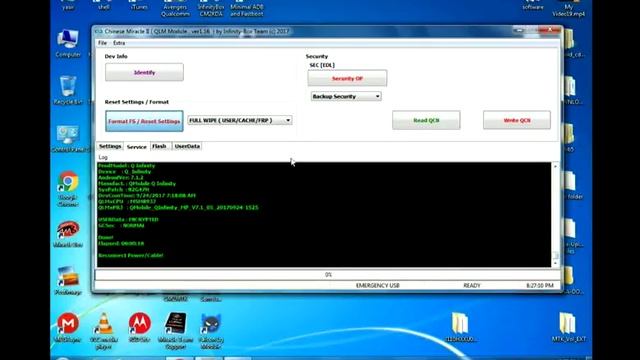Open the Computer desktop icon

pos(68,43)
